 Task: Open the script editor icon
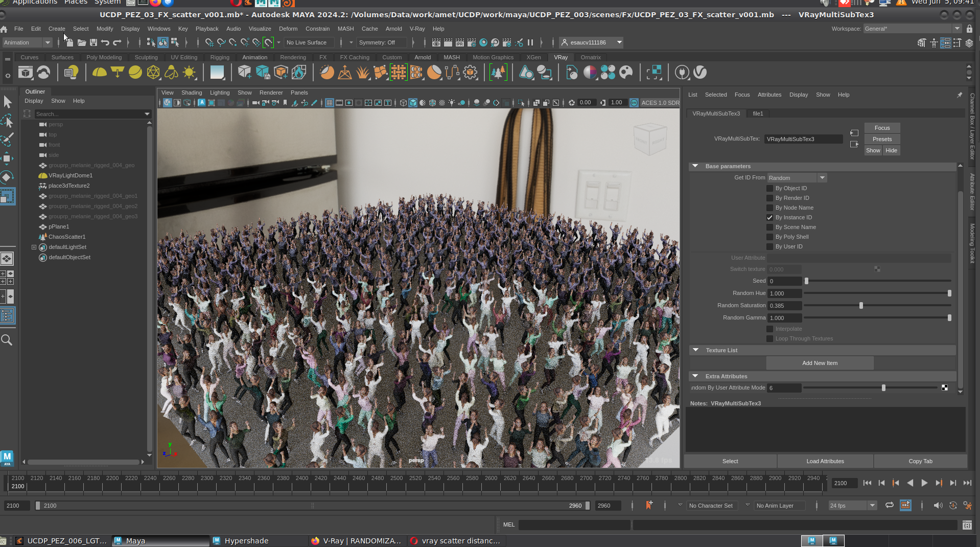(x=967, y=525)
